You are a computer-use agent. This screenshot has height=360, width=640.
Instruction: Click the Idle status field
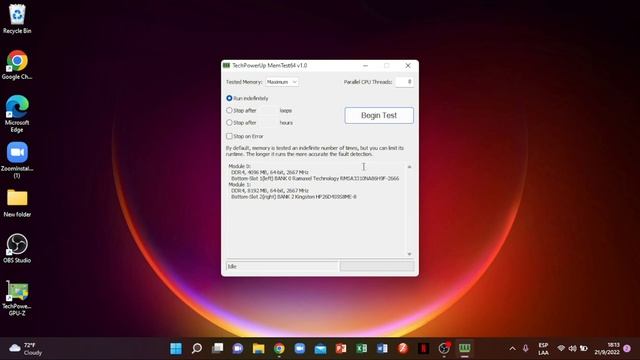tap(282, 267)
